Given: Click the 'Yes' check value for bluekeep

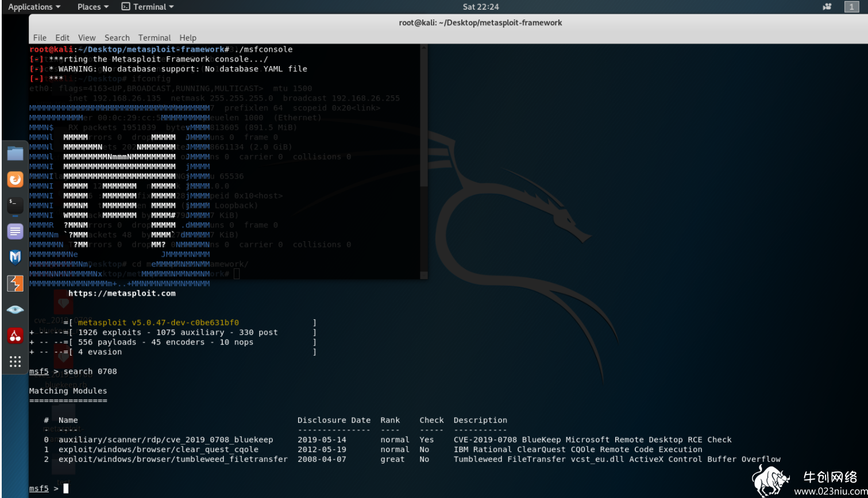Looking at the screenshot, I should tap(427, 439).
